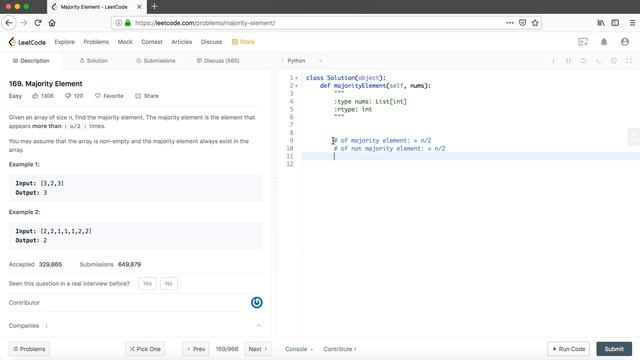Go to Next problem
The image size is (640, 360).
point(258,349)
